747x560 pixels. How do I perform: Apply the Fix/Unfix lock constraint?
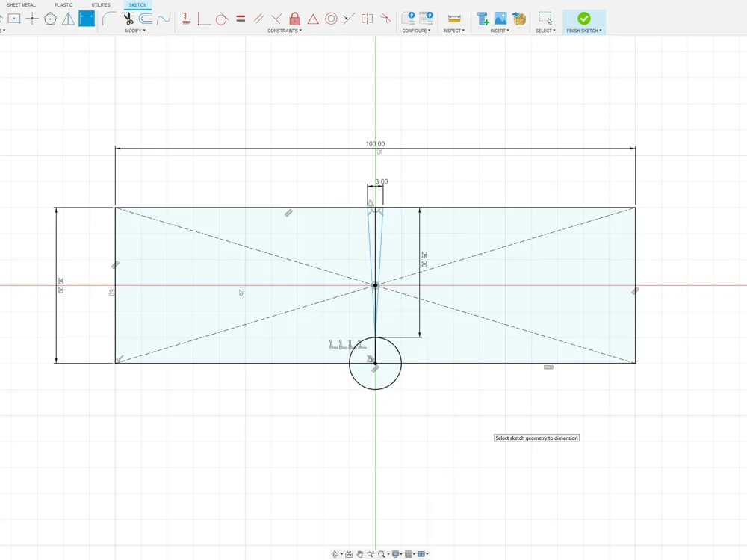(295, 19)
